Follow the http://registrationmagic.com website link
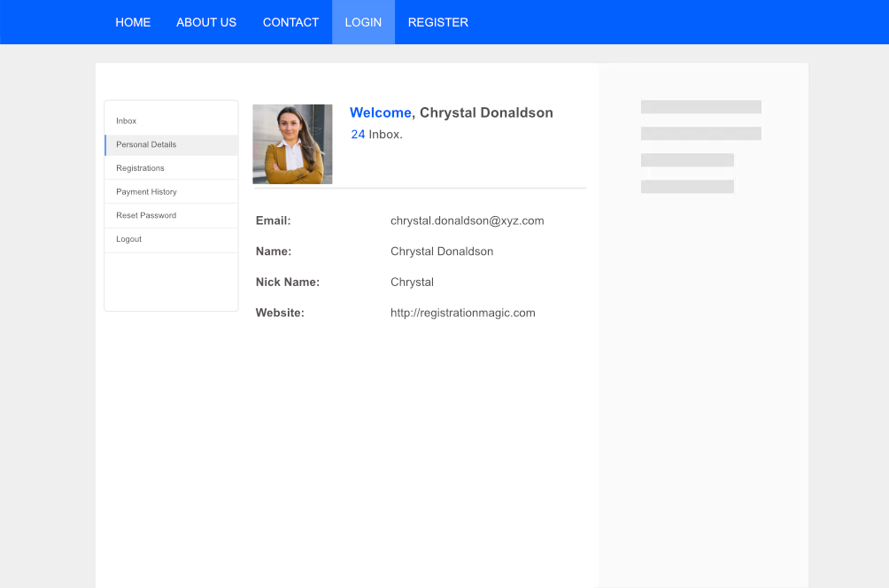Screen dimensions: 889x588 pyautogui.click(x=462, y=313)
